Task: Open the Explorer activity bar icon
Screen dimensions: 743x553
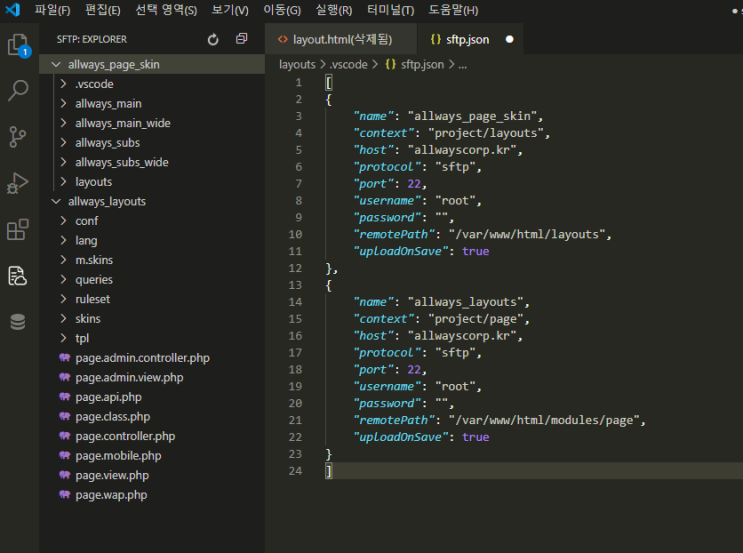Action: click(18, 45)
